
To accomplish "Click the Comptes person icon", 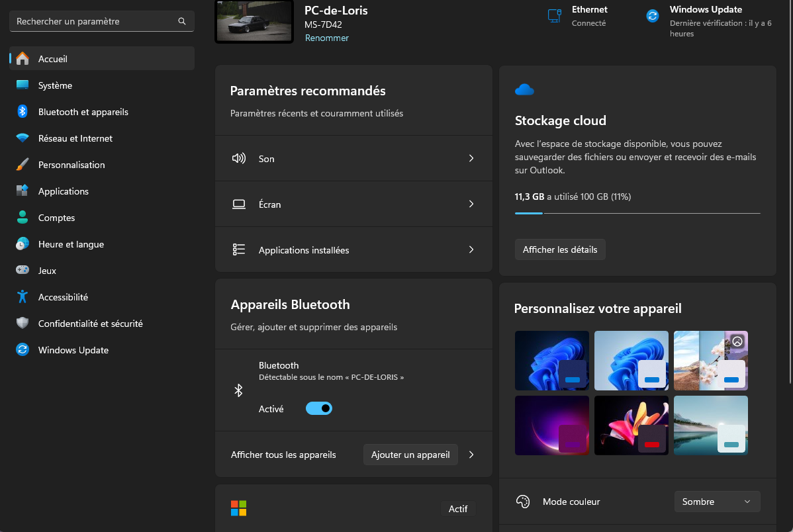I will click(x=23, y=218).
